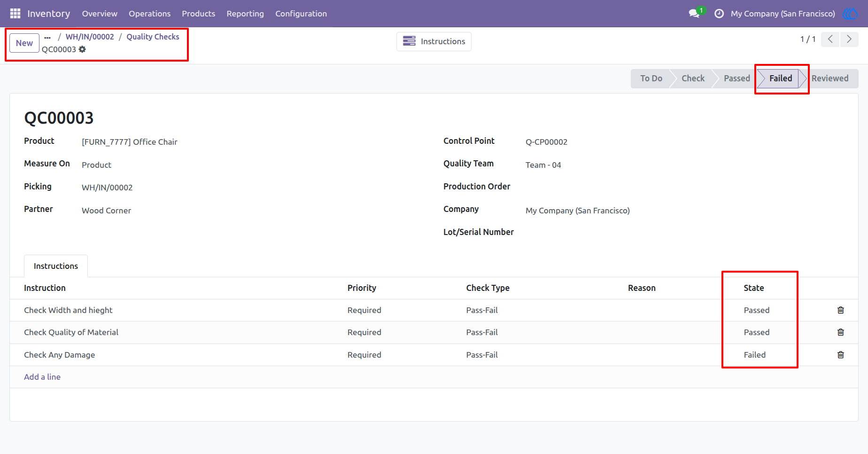Click the user avatar icon

851,14
